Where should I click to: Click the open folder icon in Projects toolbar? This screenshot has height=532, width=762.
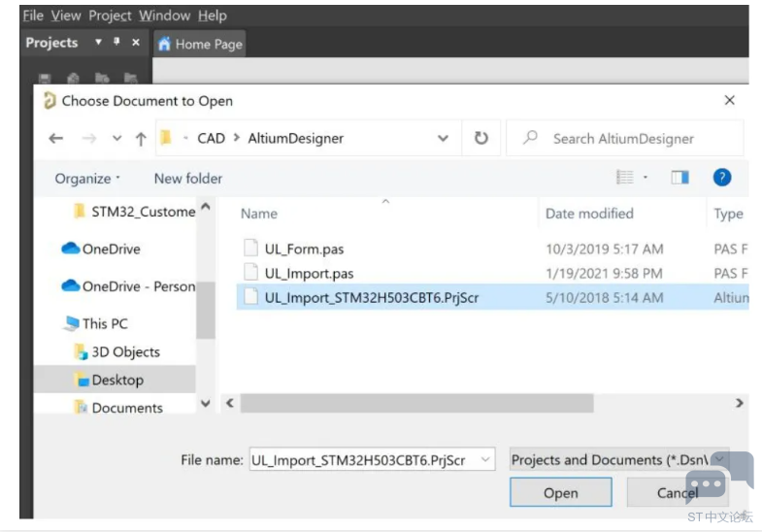(x=102, y=78)
